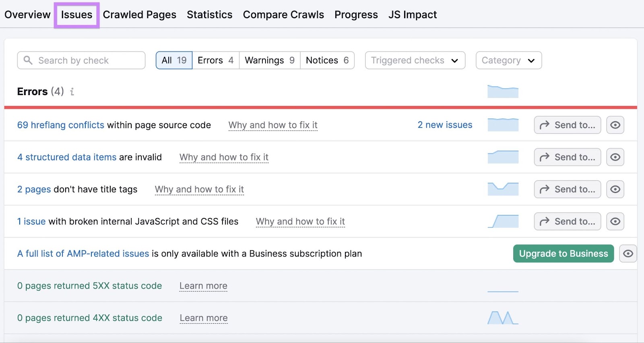Open the Crawled Pages tab

(139, 15)
